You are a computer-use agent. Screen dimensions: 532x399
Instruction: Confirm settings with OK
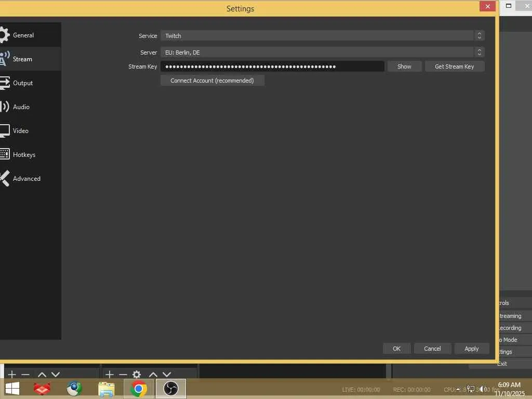pyautogui.click(x=396, y=349)
